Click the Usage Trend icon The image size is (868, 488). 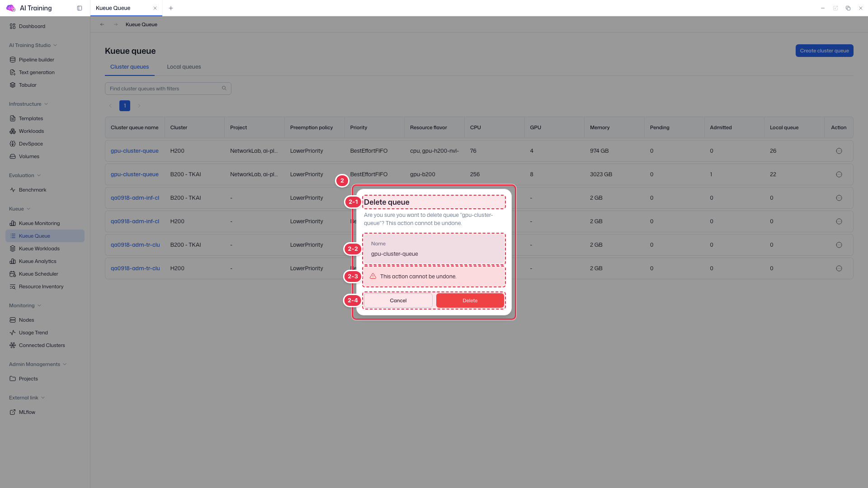tap(13, 333)
